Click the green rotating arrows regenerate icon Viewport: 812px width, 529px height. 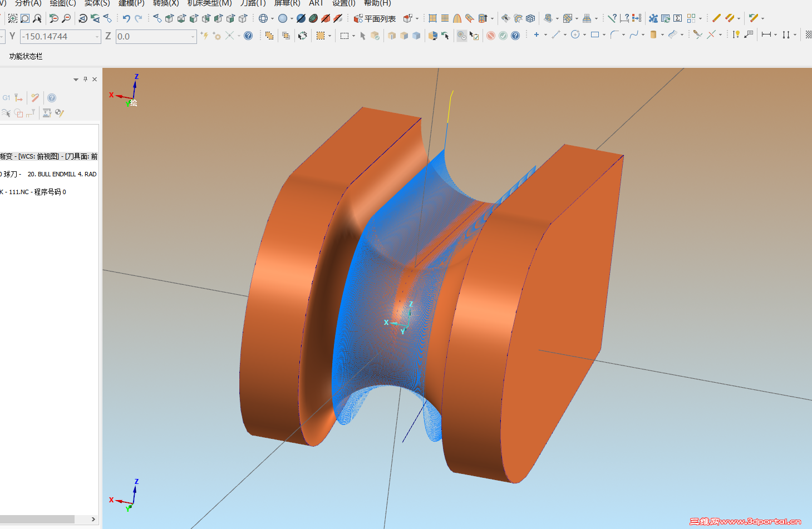(303, 36)
